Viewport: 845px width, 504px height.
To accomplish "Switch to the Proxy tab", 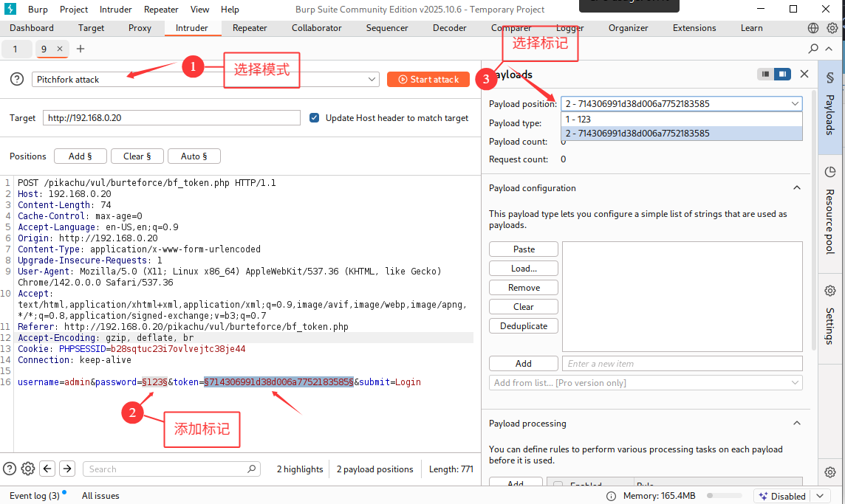I will click(140, 28).
